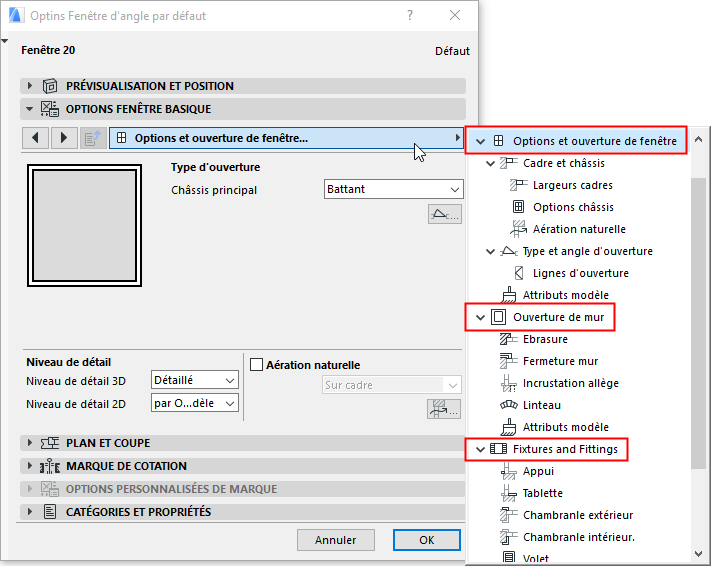Viewport: 711px width, 566px height.
Task: Click window preview thumbnail
Action: coord(84,225)
